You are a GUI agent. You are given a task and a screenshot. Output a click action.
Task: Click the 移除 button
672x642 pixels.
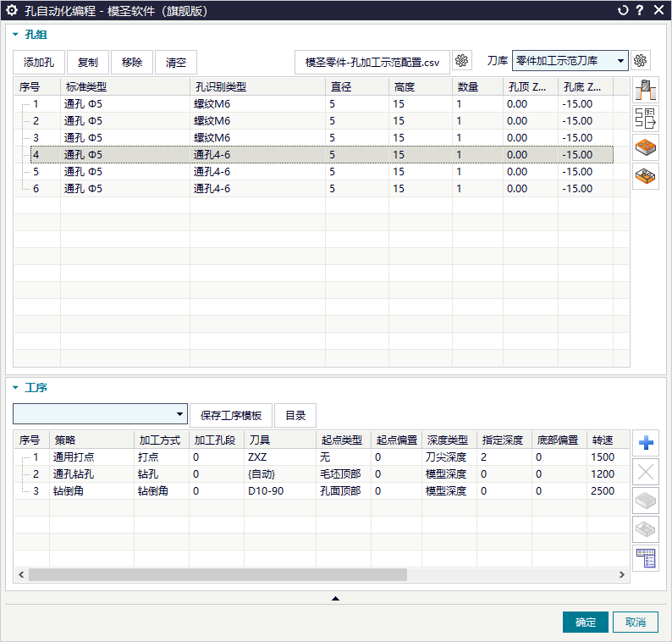point(131,62)
